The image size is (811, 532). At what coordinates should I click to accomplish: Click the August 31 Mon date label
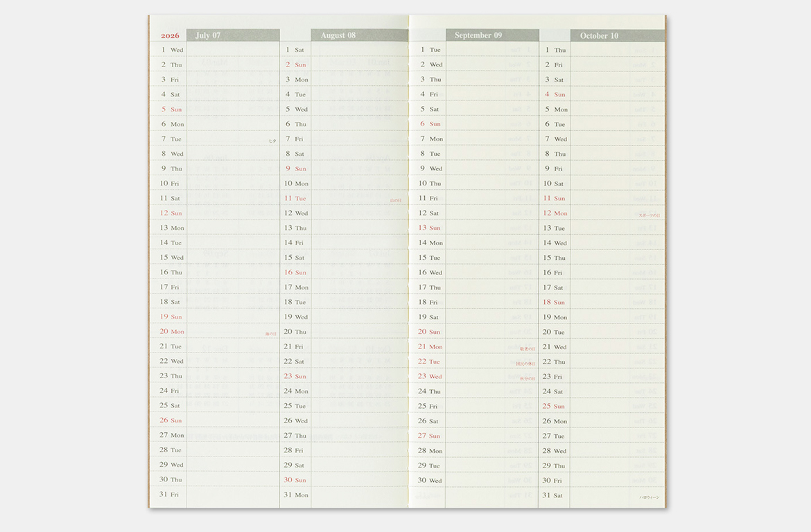click(296, 495)
